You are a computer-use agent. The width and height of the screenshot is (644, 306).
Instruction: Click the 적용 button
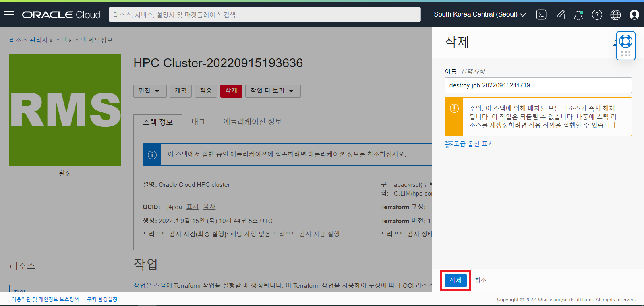(x=206, y=91)
